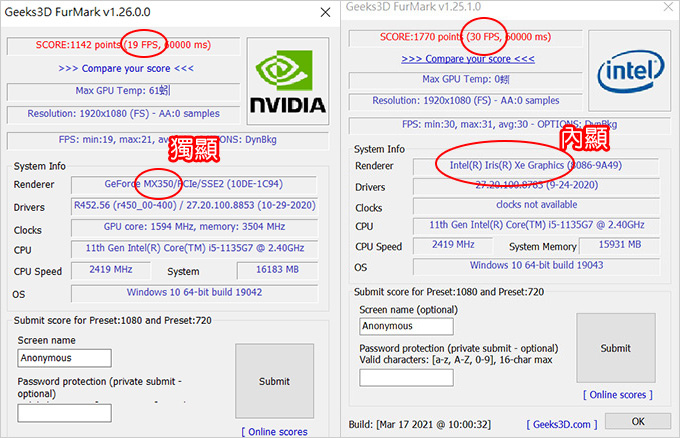
Task: Close the FurMark v1.25.1.0 window
Action: coord(668,7)
